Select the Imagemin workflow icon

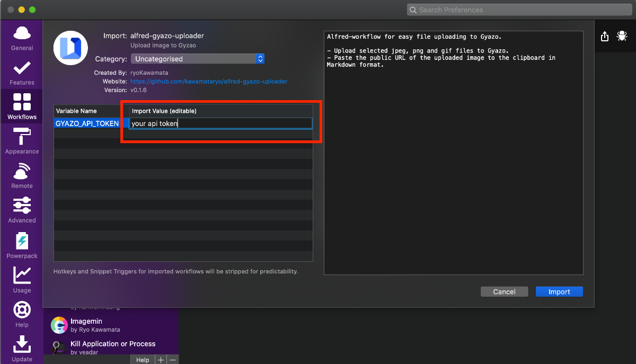click(x=59, y=325)
